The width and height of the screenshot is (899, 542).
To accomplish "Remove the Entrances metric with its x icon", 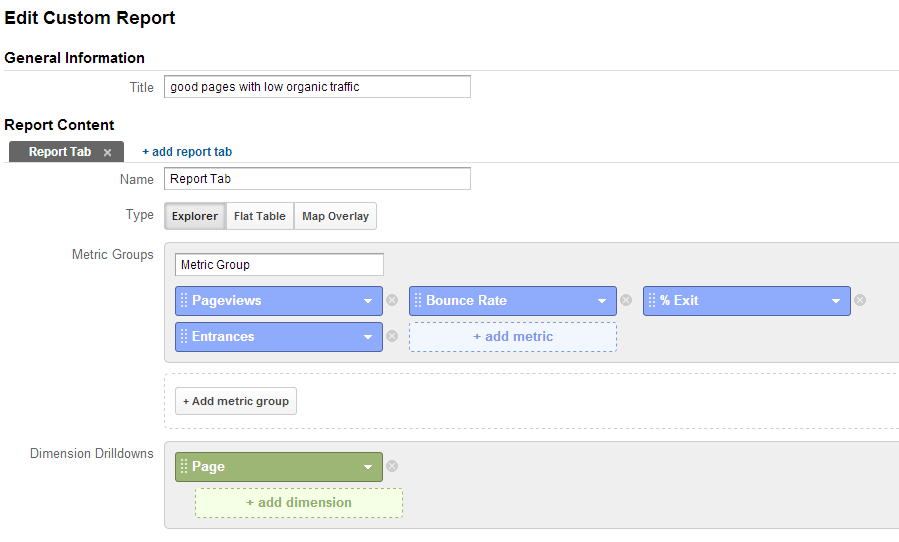I will (392, 336).
